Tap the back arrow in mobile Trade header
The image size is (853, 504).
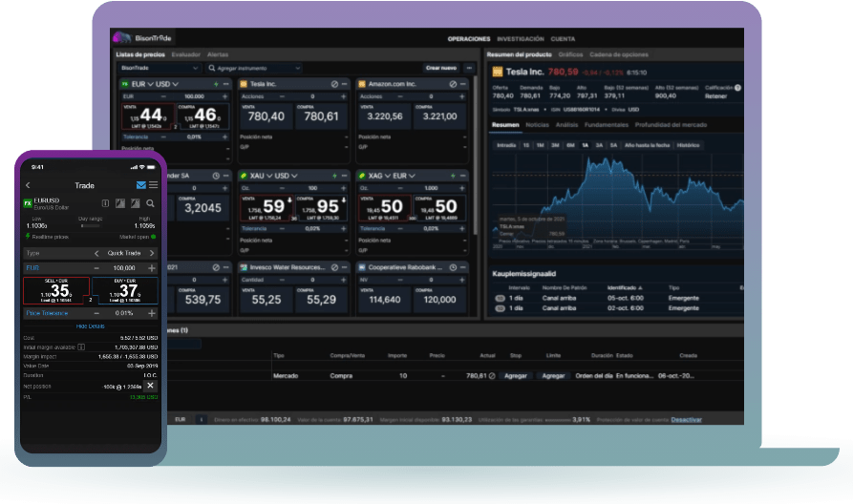click(28, 185)
